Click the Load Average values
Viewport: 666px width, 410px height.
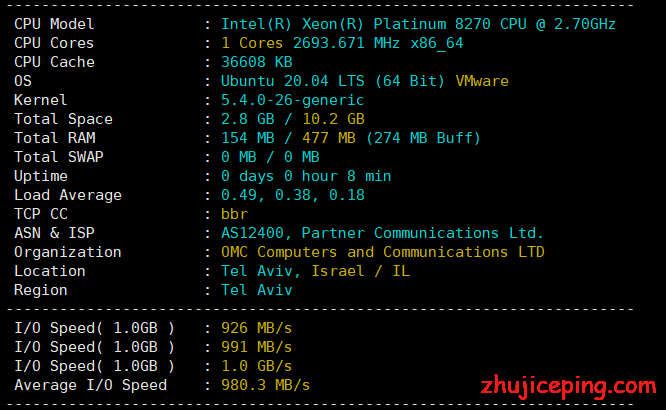click(292, 195)
